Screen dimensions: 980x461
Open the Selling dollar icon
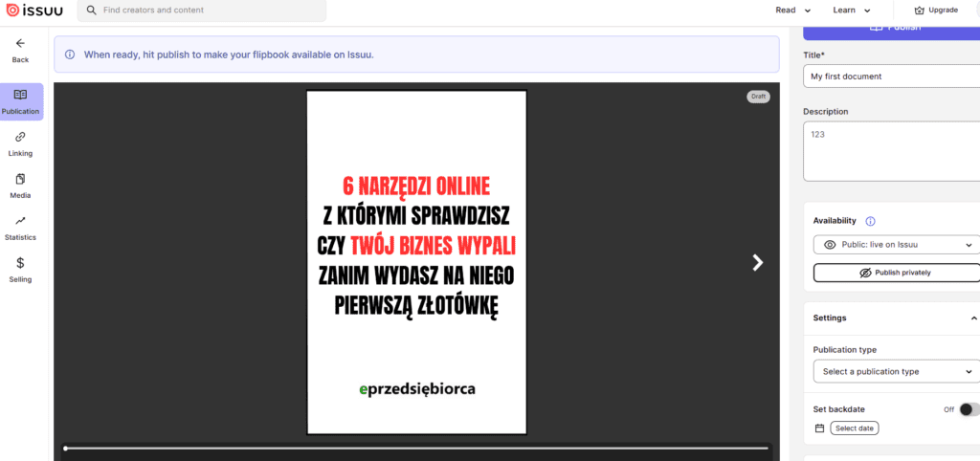tap(20, 263)
